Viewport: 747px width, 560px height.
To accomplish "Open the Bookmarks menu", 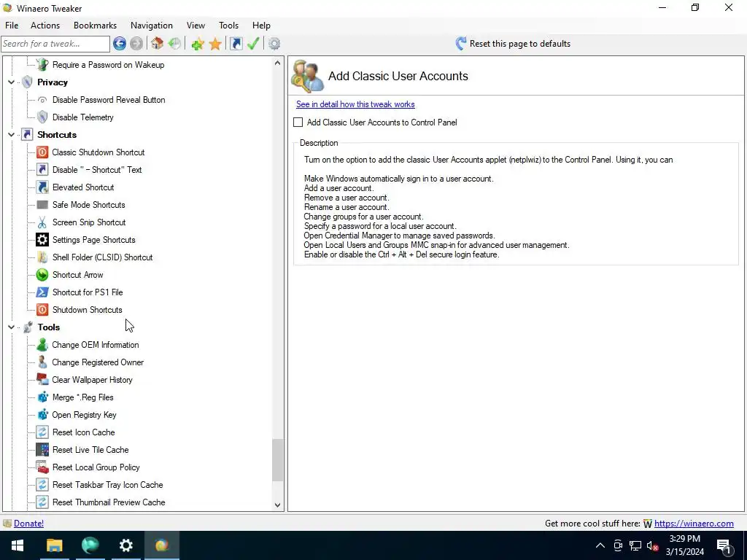I will (x=96, y=26).
